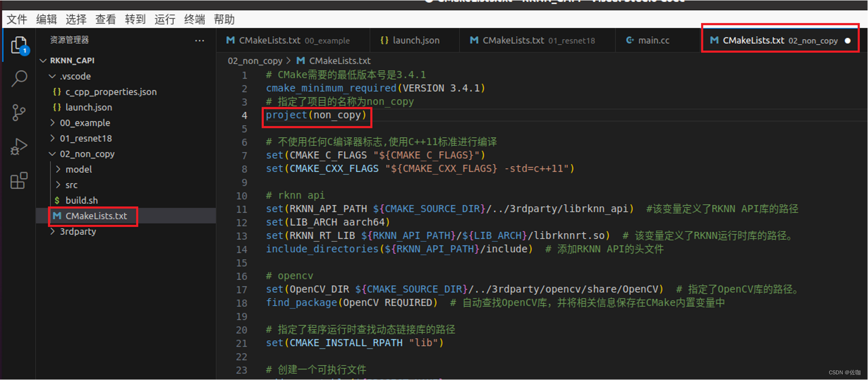The image size is (868, 380).
Task: Open the 转到 menu
Action: 135,19
